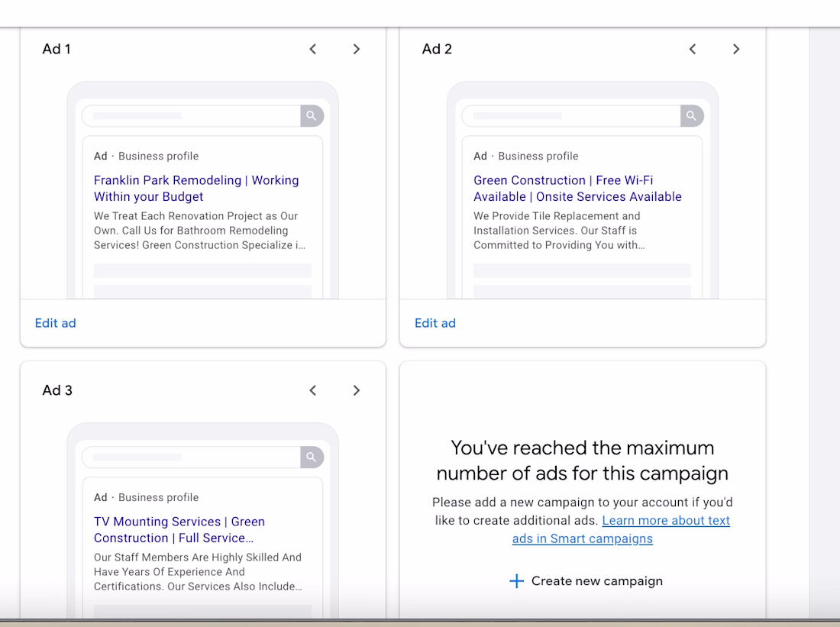Click 'We Treat Each Renovation Project' description
Screen dimensions: 840x627
pos(200,231)
